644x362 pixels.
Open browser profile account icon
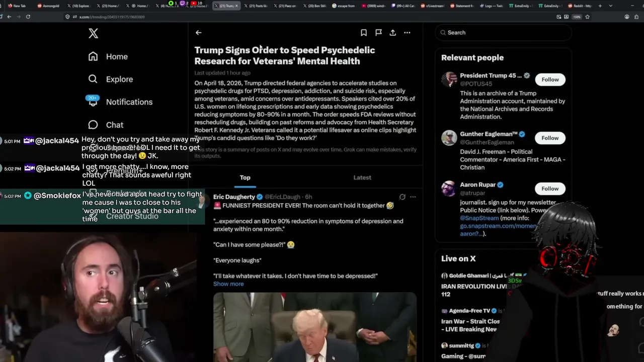626,17
